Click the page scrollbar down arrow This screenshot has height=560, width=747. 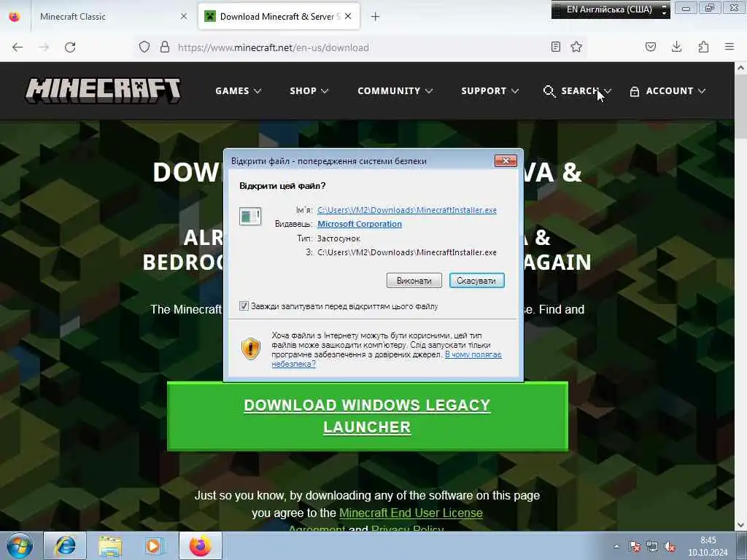(x=740, y=525)
